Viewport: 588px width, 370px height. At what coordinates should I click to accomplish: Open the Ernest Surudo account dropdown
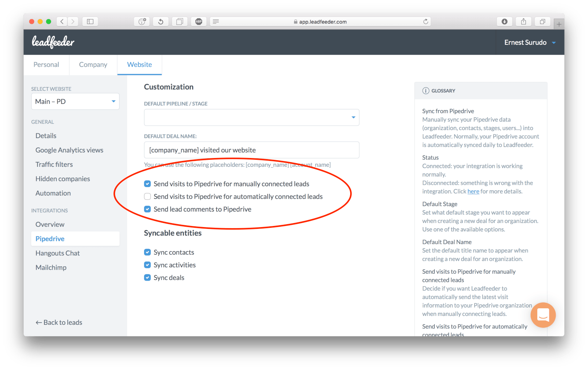pyautogui.click(x=530, y=42)
